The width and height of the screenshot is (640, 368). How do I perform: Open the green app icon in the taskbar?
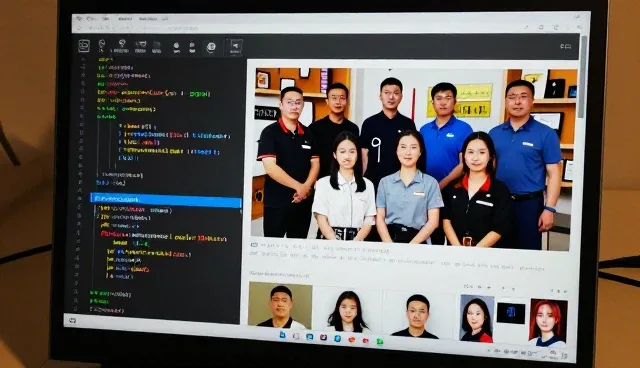point(380,341)
